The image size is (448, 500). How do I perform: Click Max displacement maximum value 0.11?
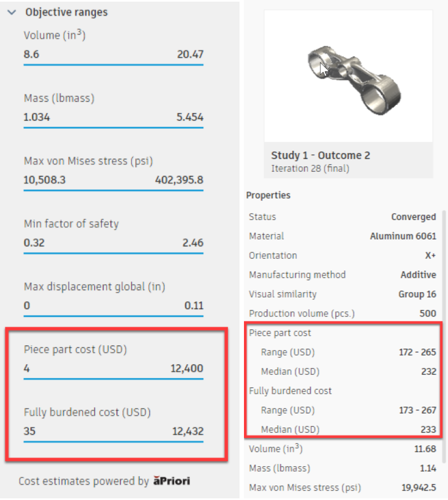point(194,305)
